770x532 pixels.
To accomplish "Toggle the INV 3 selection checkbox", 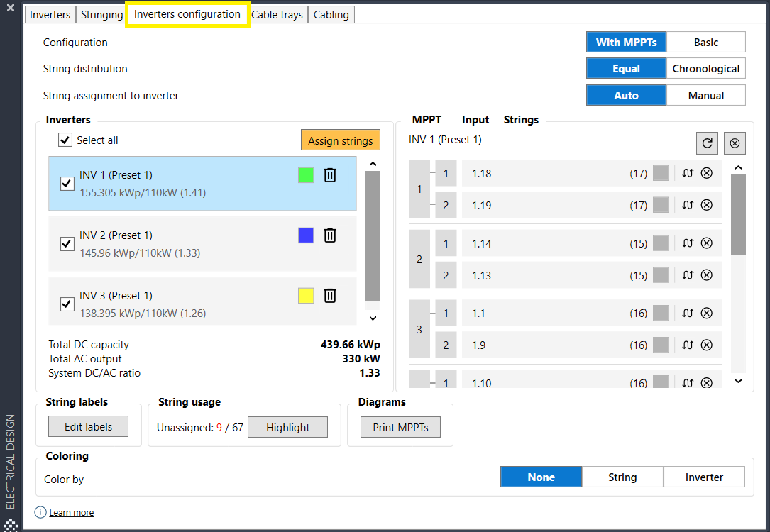I will click(67, 304).
